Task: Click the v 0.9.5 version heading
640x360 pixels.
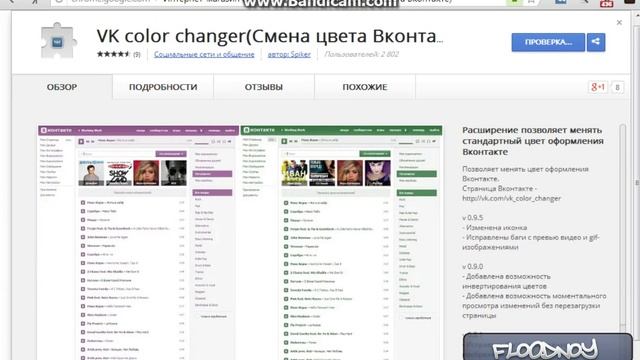Action: pyautogui.click(x=473, y=218)
